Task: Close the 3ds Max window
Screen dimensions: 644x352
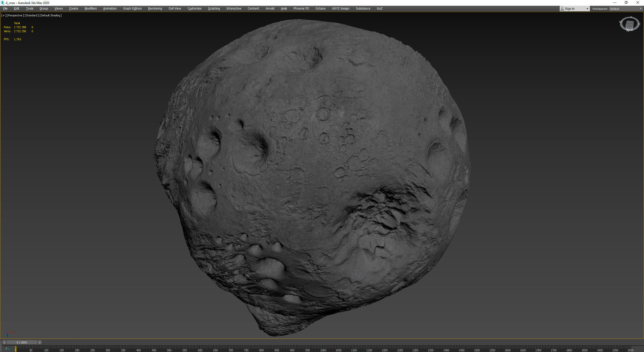Action: click(x=638, y=3)
